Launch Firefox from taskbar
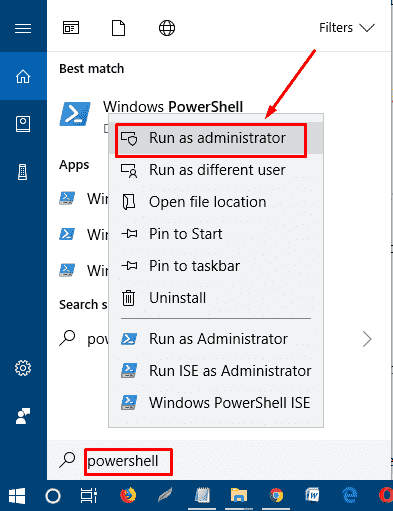The image size is (393, 511). click(128, 495)
